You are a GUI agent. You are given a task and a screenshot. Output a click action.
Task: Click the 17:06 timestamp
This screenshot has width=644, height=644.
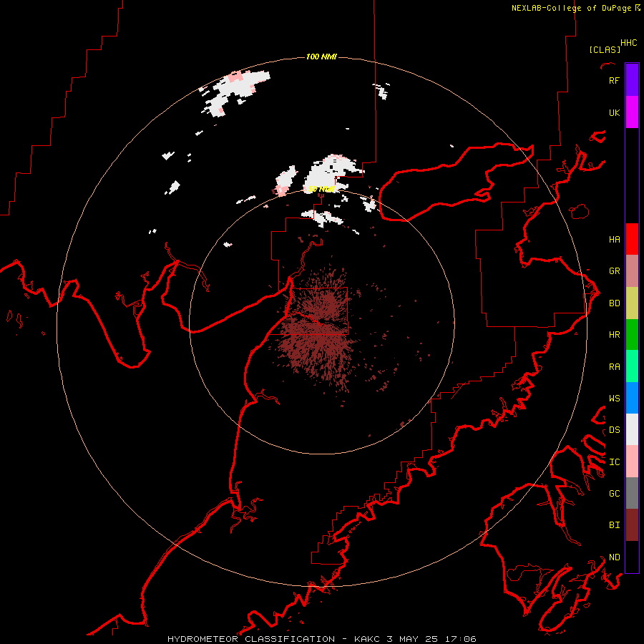click(x=461, y=639)
